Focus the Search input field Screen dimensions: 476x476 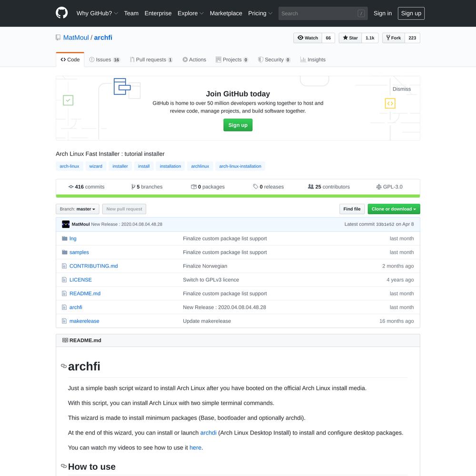tap(323, 13)
